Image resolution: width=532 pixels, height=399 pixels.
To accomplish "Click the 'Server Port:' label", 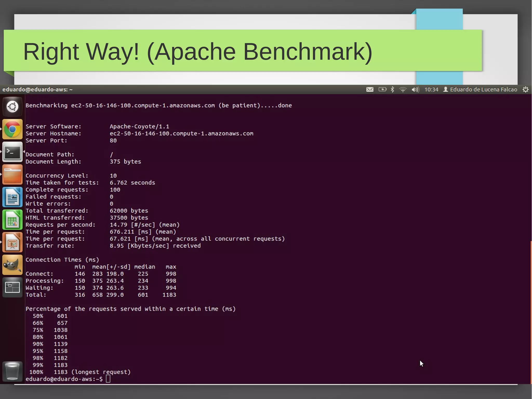I will pos(46,141).
